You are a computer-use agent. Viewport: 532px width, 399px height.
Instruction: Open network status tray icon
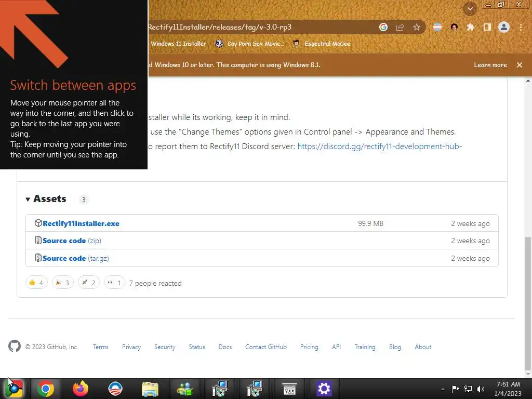(468, 389)
